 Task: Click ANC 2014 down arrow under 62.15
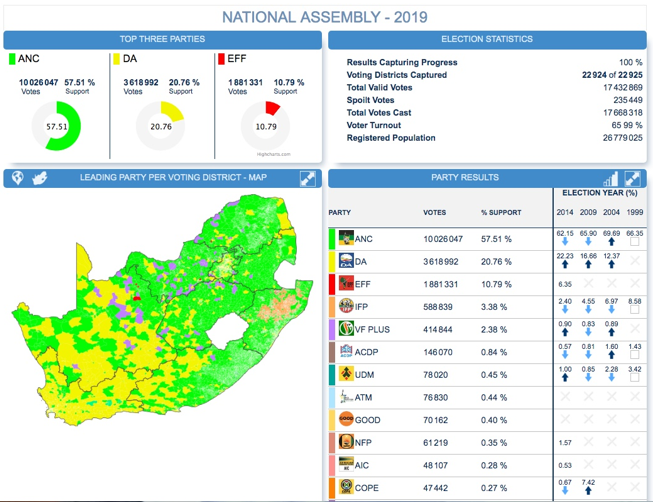(565, 242)
